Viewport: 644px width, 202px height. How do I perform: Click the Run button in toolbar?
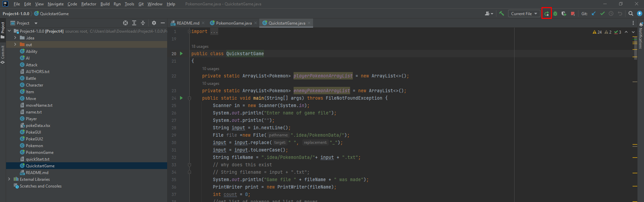(x=546, y=14)
